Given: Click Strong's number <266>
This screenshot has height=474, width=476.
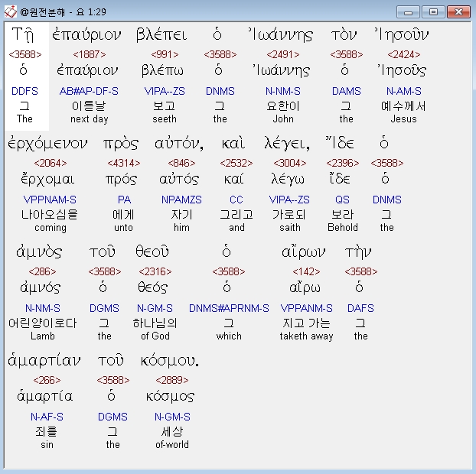Looking at the screenshot, I should pos(47,380).
